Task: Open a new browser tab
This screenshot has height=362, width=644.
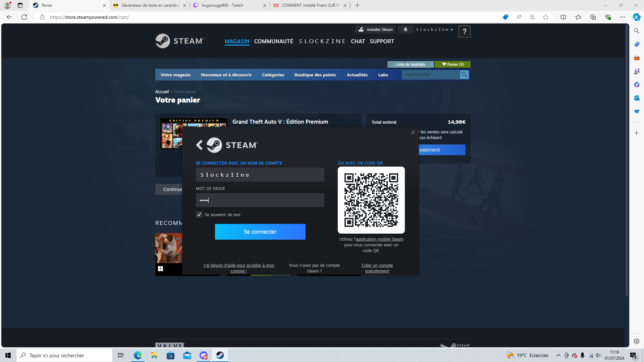Action: click(357, 5)
